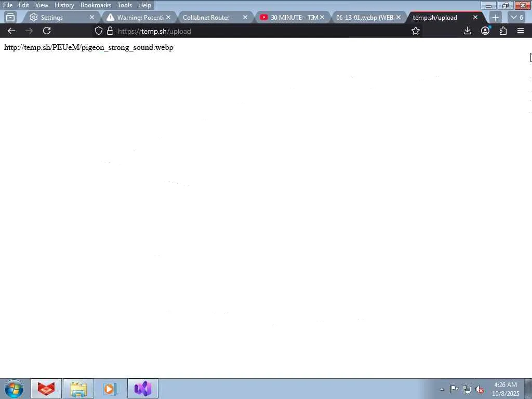The height and width of the screenshot is (399, 532).
Task: Go back to the previous page
Action: pyautogui.click(x=11, y=31)
